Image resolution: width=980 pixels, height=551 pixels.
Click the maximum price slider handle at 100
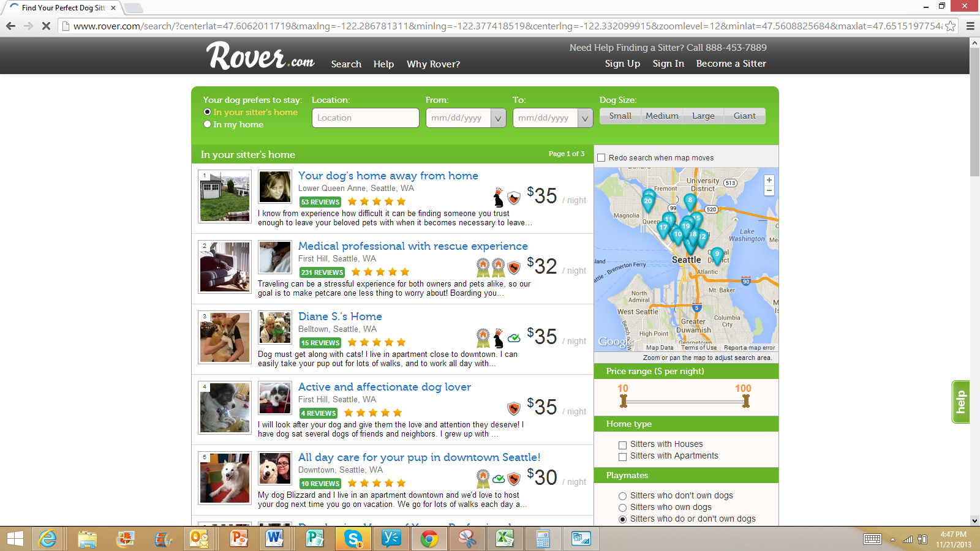(746, 401)
